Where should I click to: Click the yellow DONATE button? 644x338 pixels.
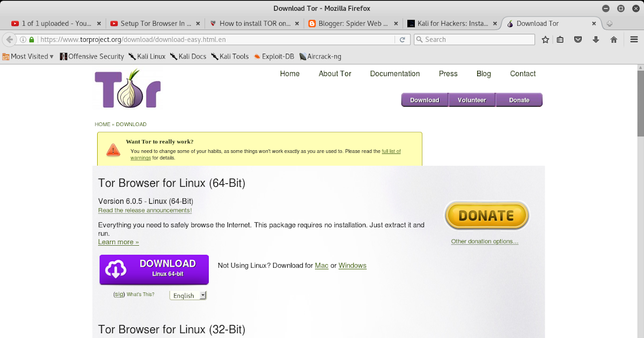pyautogui.click(x=487, y=216)
